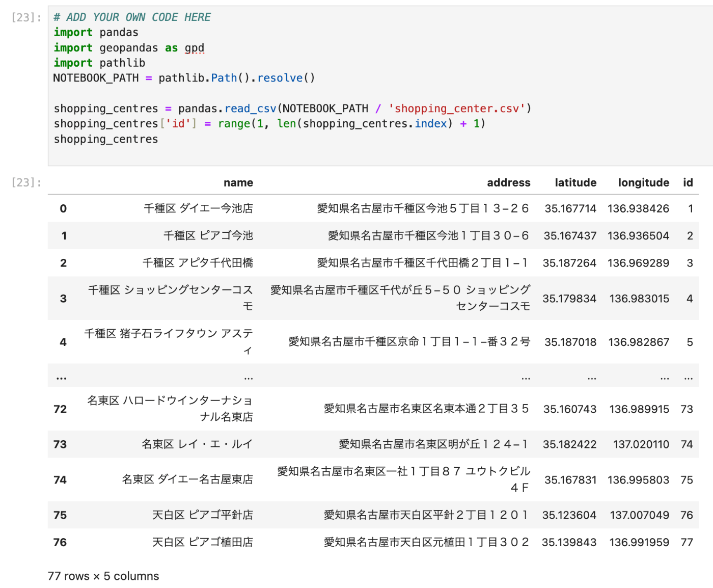Click the output prompt [23]: beside the table
Image resolution: width=713 pixels, height=588 pixels.
click(26, 182)
